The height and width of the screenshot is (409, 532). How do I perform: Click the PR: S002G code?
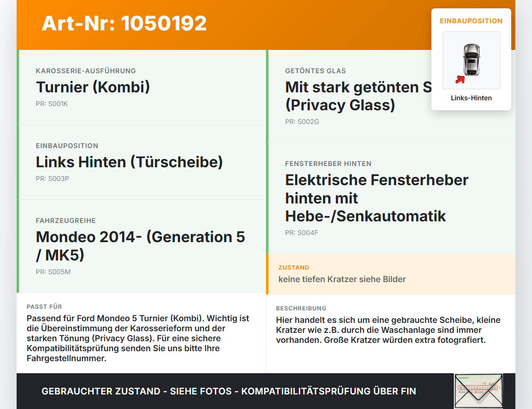click(x=302, y=121)
